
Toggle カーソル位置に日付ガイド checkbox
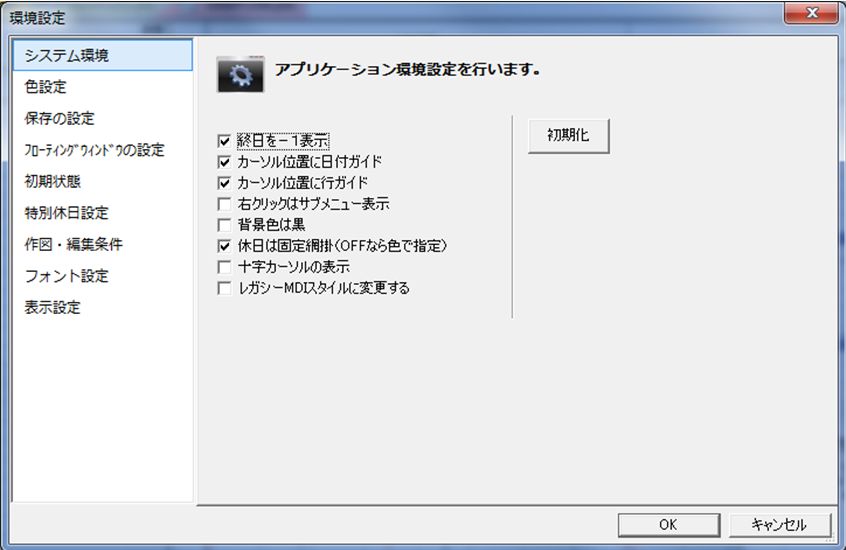(x=224, y=162)
